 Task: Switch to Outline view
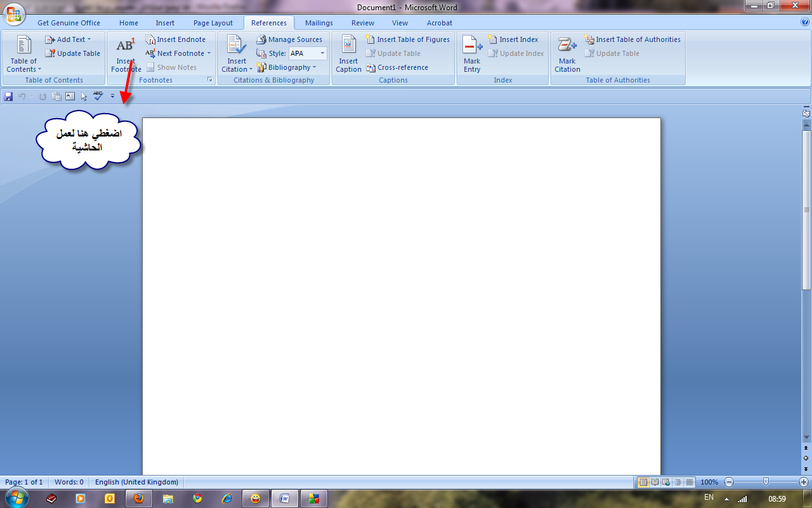click(x=678, y=482)
